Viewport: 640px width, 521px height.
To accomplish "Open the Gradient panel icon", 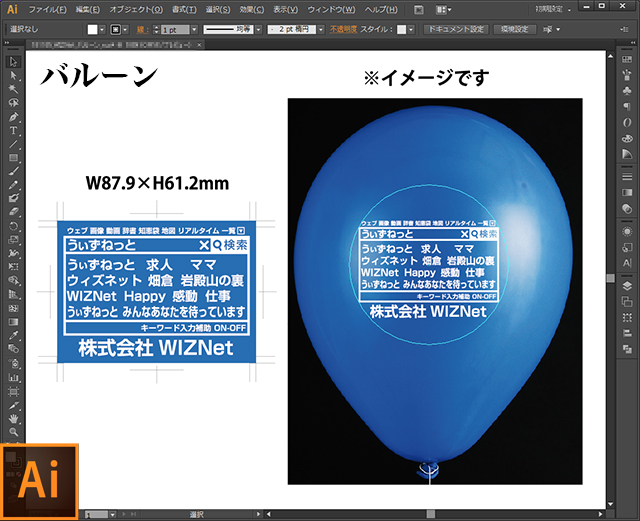I will click(627, 192).
